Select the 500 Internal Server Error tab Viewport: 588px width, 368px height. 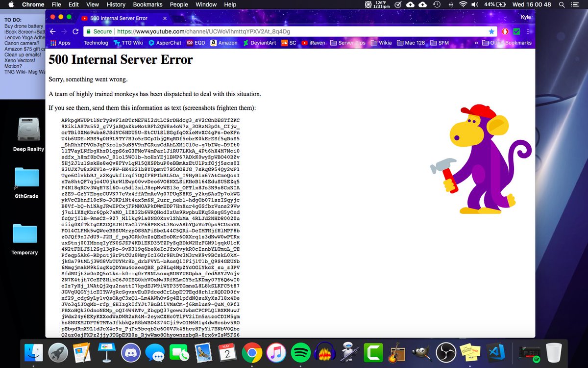[124, 18]
